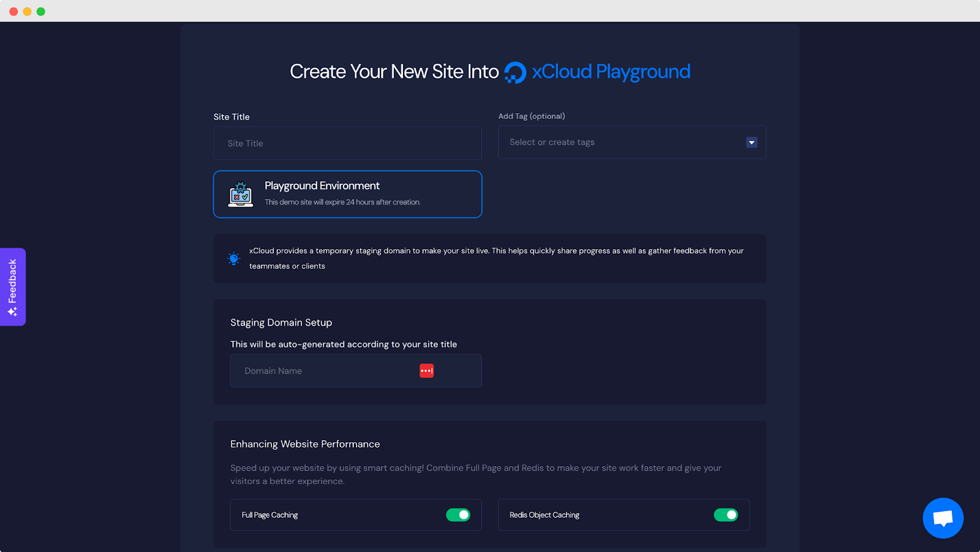This screenshot has height=552, width=980.
Task: Click the xCloud Playground heading link
Action: coord(611,72)
